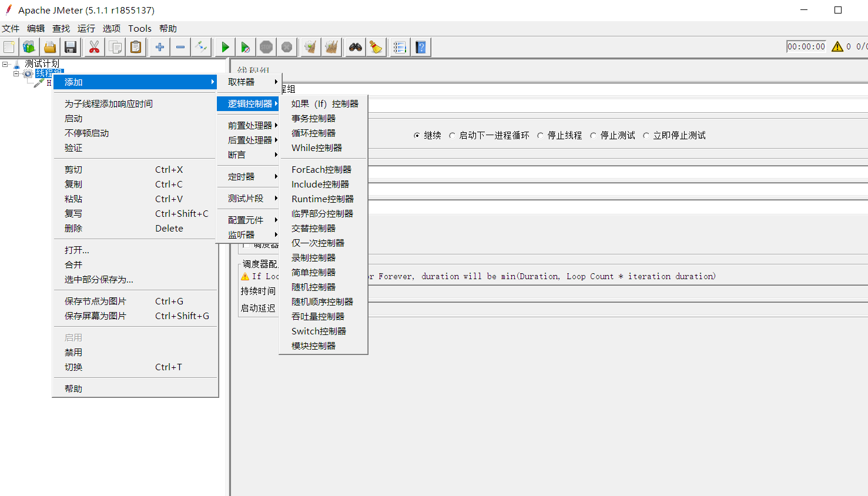Click the 线程组 gear icon in tree
The height and width of the screenshot is (496, 868).
tap(28, 73)
